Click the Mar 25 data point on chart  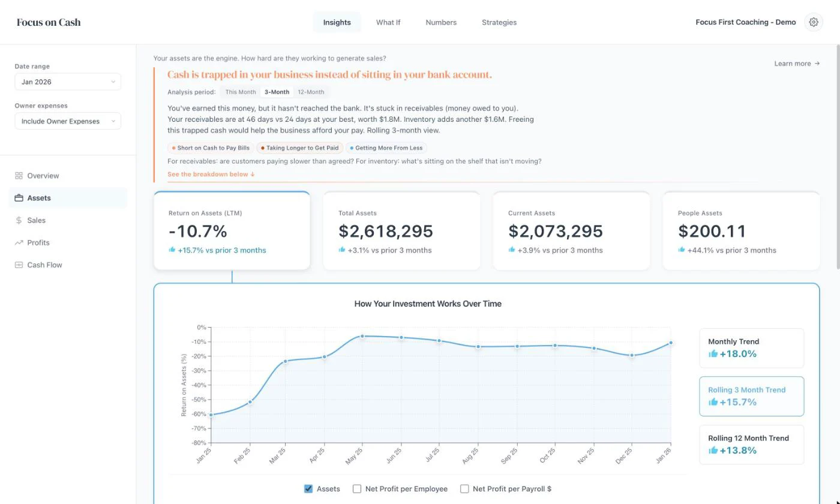point(286,361)
